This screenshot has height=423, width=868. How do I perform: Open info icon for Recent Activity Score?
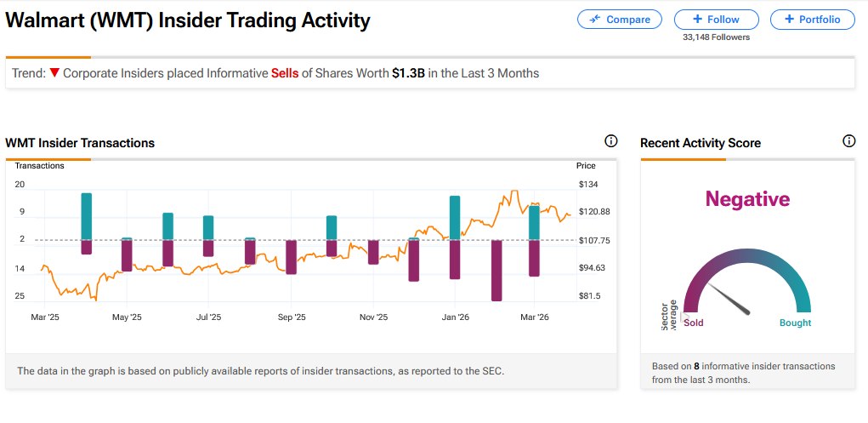(x=848, y=141)
